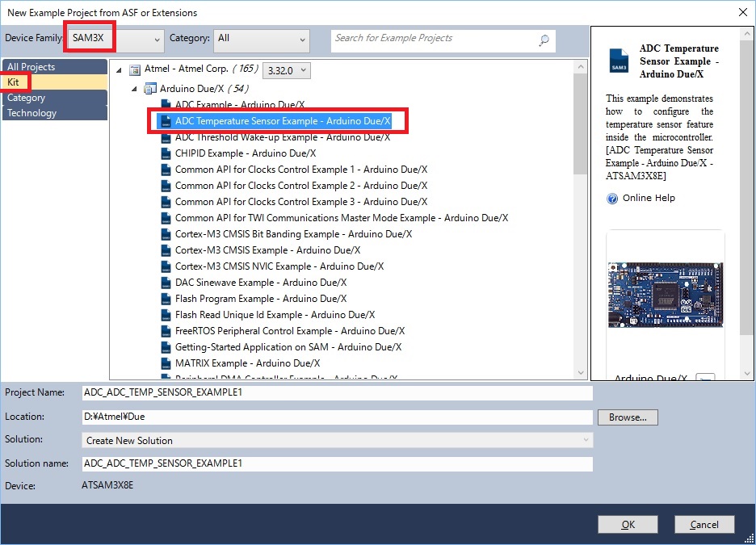
Task: Click the Atmel Corp. extension icon
Action: click(x=135, y=70)
